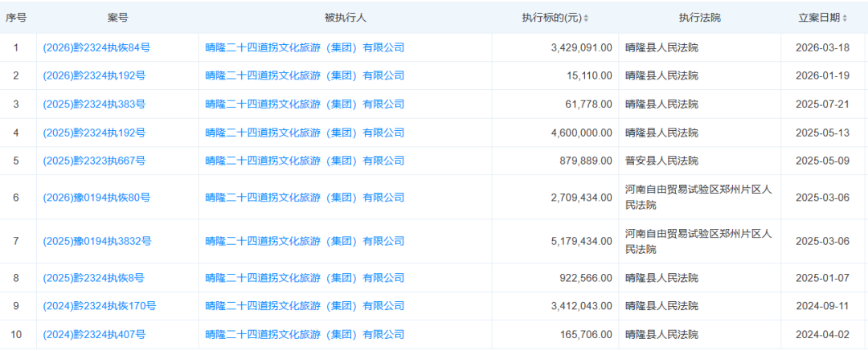The image size is (868, 351).
Task: Open company link in row 10
Action: coord(305,334)
